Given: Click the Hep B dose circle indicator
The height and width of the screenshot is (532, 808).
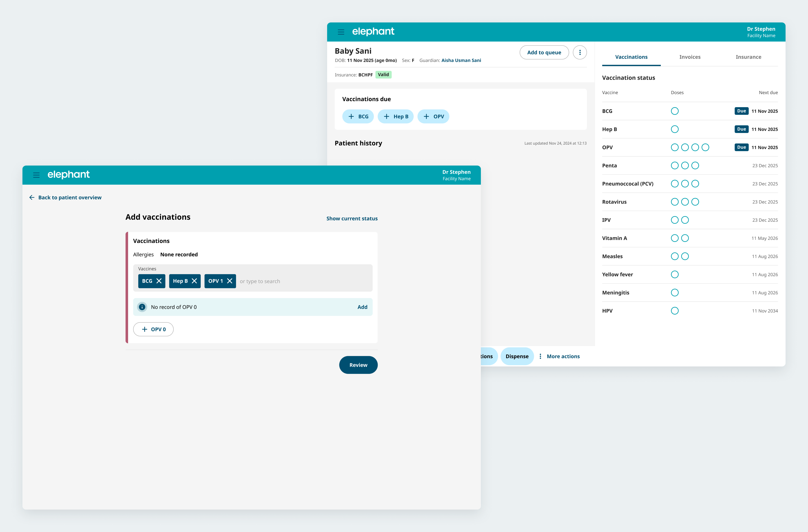Looking at the screenshot, I should coord(675,129).
